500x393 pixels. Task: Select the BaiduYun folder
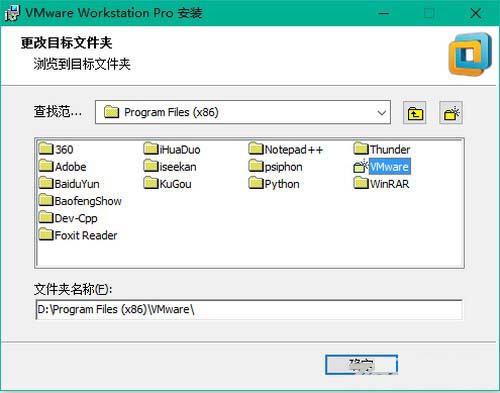(x=69, y=184)
